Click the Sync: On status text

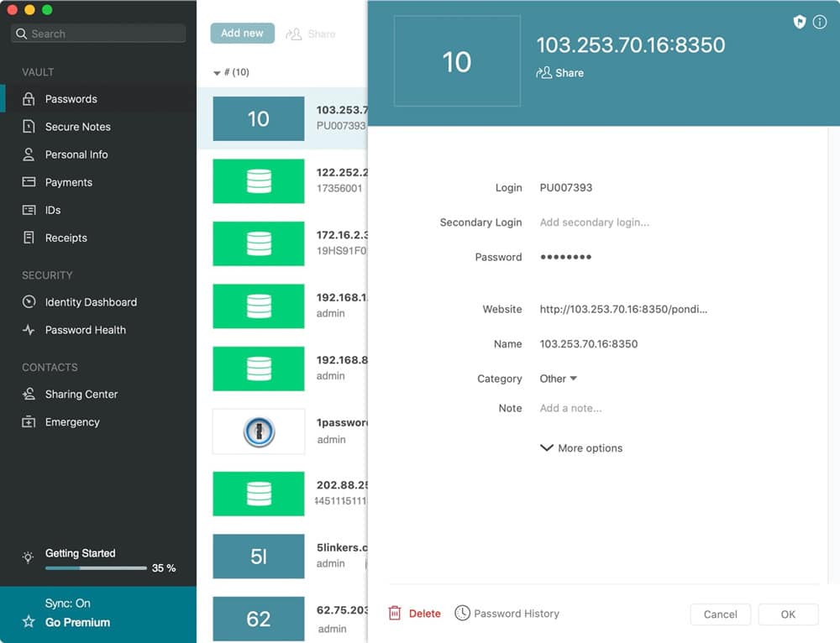tap(67, 604)
